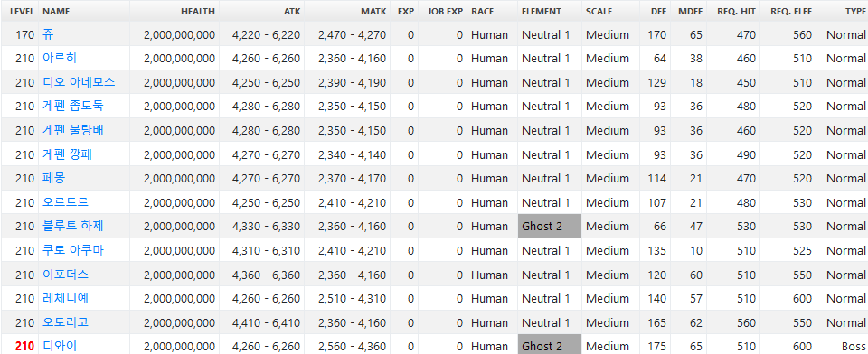
Task: Sort by the EXP column header
Action: coord(406,11)
